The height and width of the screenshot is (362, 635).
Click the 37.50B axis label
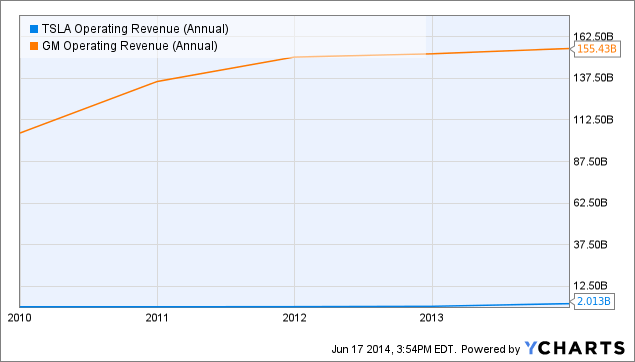[x=590, y=245]
